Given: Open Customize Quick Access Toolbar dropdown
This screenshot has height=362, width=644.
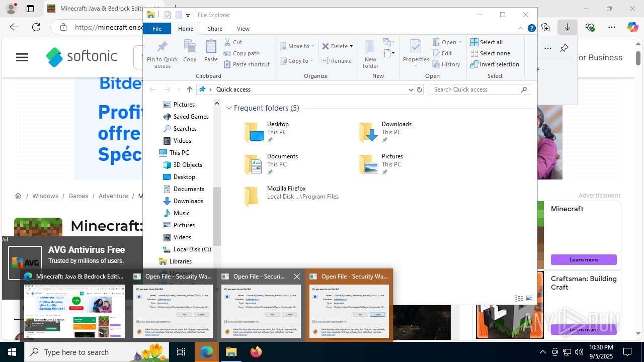Looking at the screenshot, I should 188,15.
